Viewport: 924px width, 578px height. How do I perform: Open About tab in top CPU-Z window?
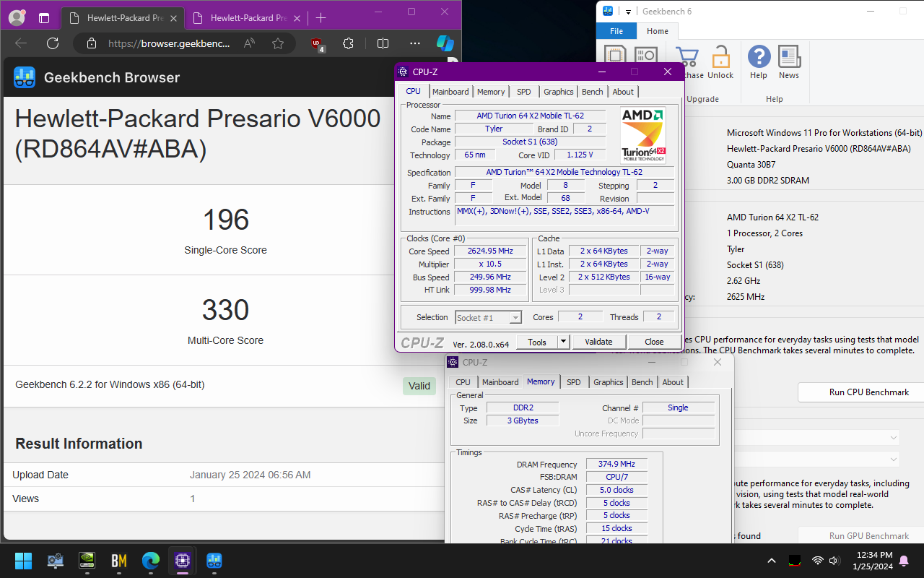tap(623, 92)
